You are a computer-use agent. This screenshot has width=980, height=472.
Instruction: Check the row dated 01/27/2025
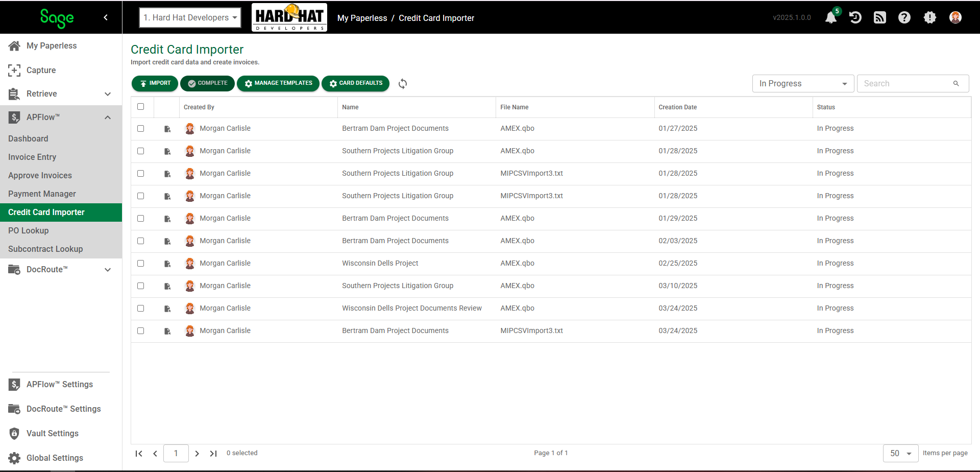point(141,129)
